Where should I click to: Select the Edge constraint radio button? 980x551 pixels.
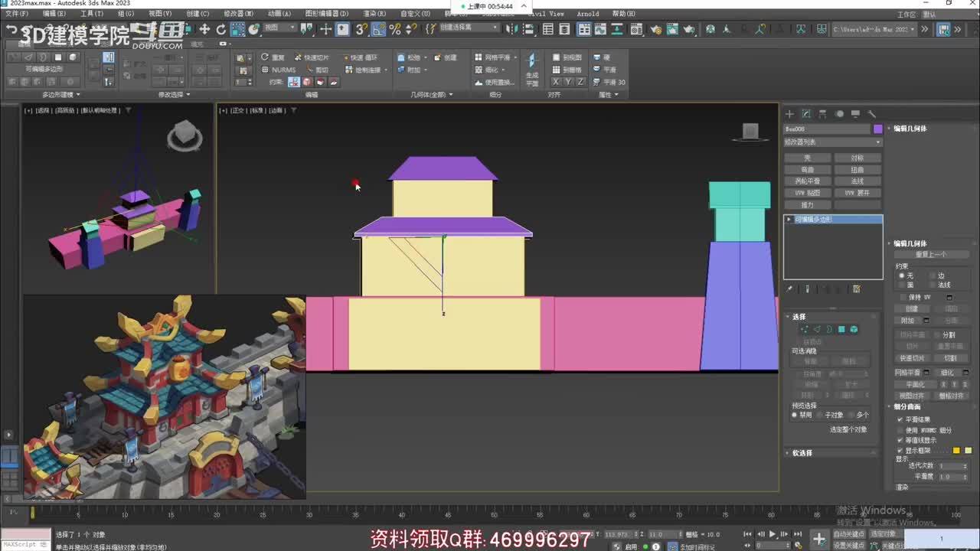pos(932,275)
